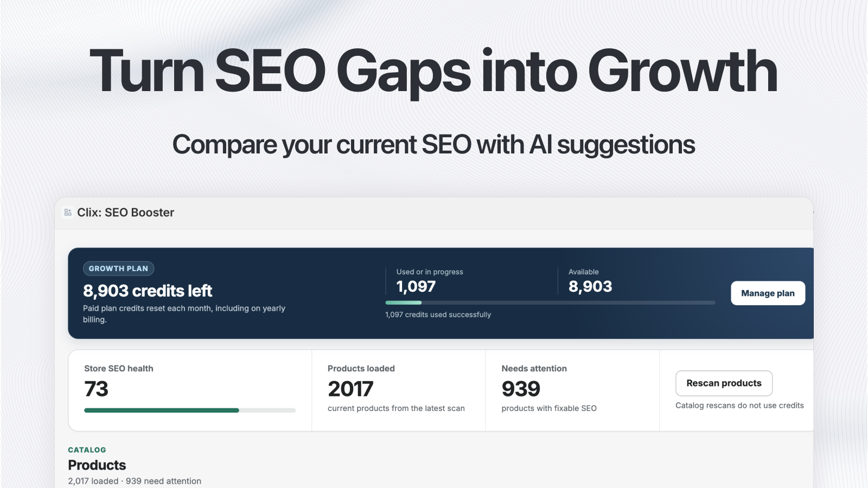Click the Store SEO health progress bar

click(x=190, y=410)
